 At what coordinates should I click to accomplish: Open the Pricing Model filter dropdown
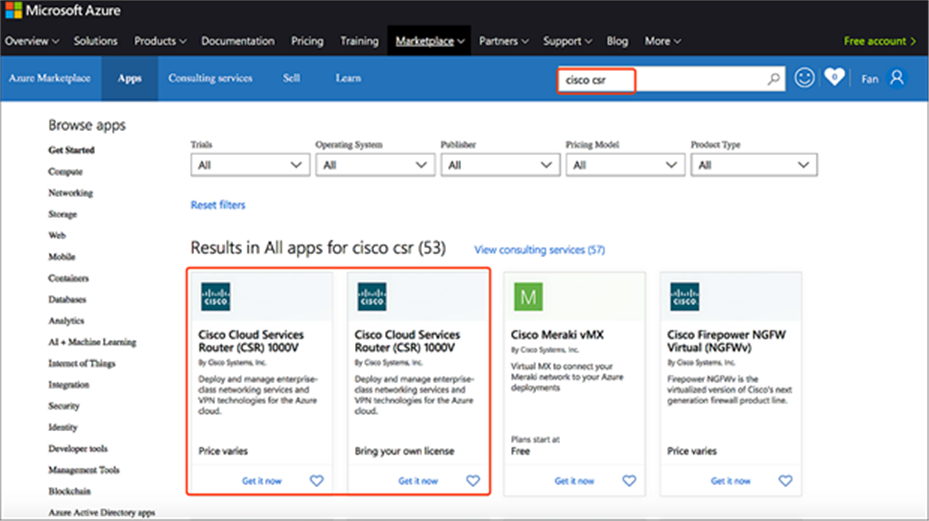tap(625, 165)
